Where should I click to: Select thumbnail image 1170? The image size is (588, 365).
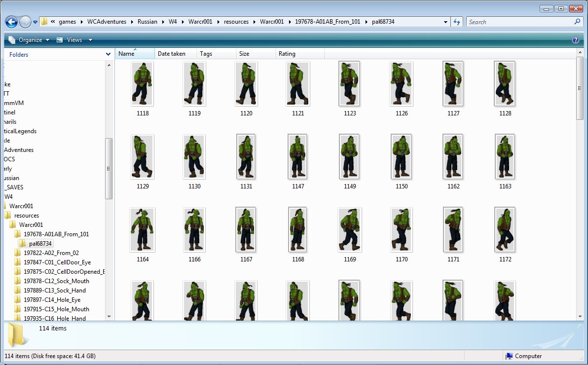[x=401, y=229]
